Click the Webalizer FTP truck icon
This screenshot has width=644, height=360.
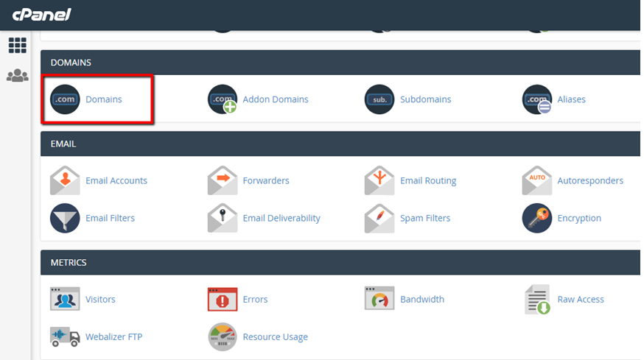[x=65, y=336]
